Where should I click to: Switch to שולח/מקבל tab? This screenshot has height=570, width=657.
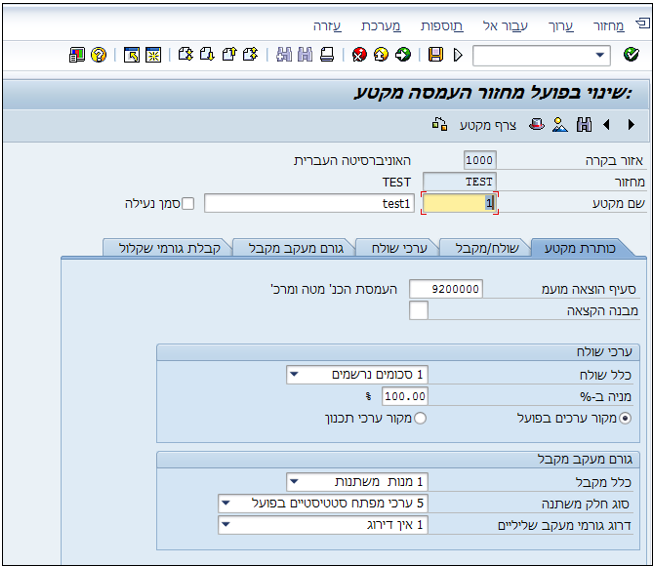tap(487, 248)
